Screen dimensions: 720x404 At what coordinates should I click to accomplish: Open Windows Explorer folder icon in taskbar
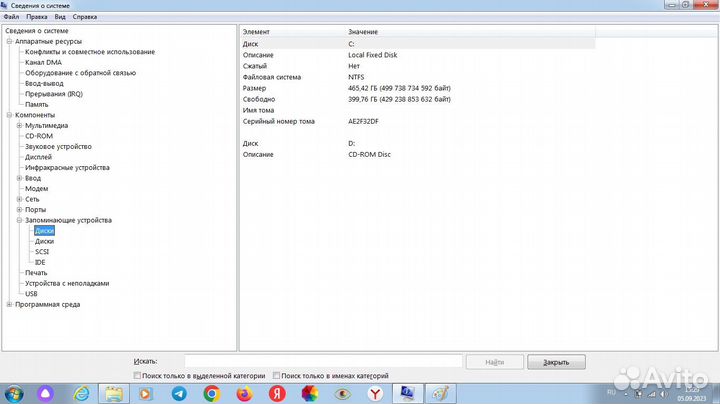(115, 394)
